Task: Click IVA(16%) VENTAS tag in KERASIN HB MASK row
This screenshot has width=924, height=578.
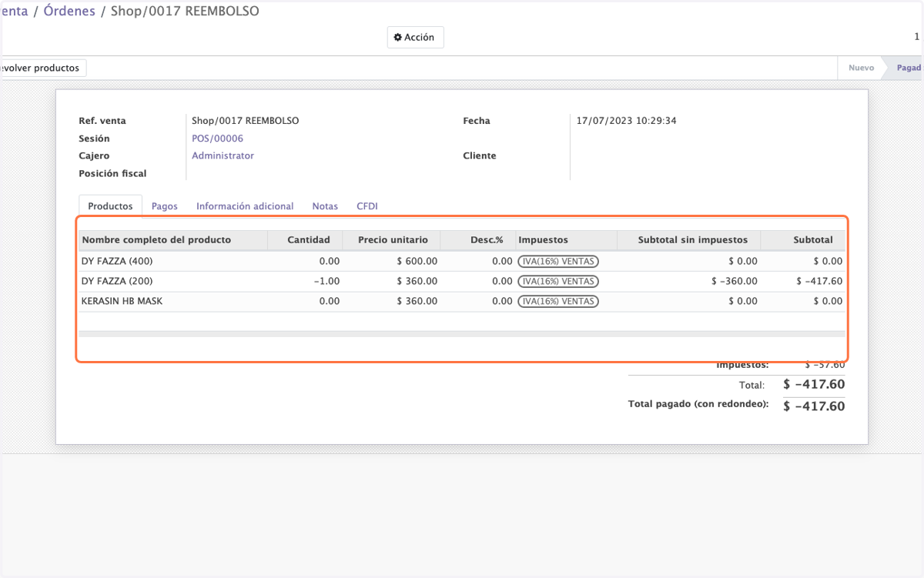Action: (558, 301)
